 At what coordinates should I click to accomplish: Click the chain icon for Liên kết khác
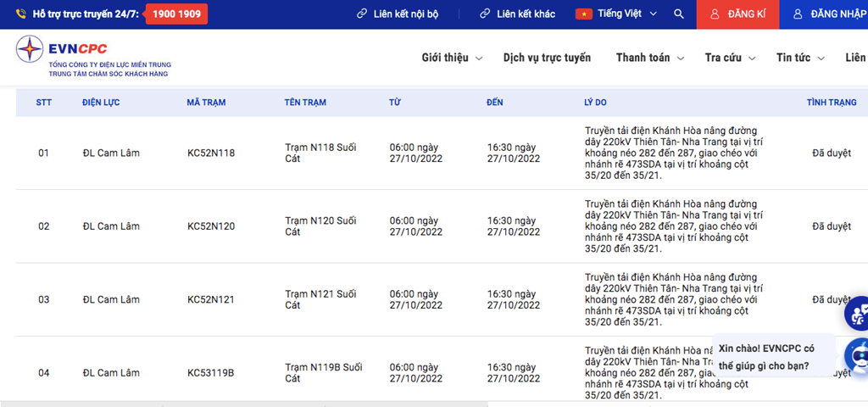(485, 14)
